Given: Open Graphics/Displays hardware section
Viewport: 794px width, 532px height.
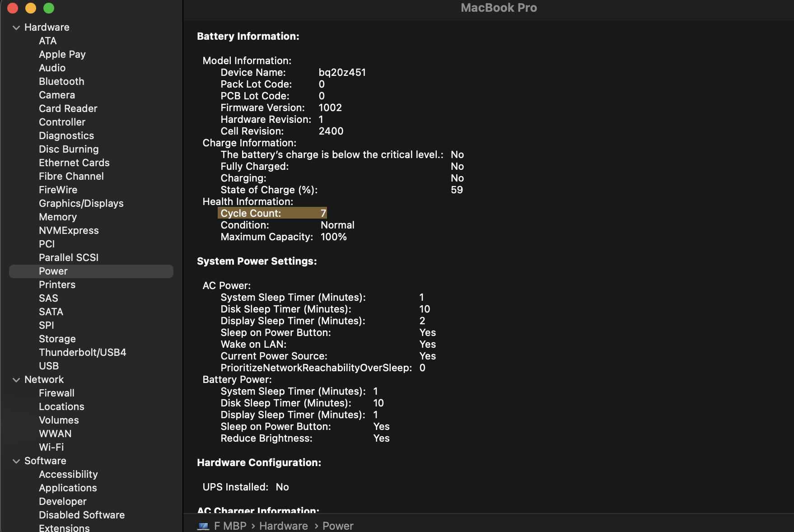Looking at the screenshot, I should click(81, 203).
